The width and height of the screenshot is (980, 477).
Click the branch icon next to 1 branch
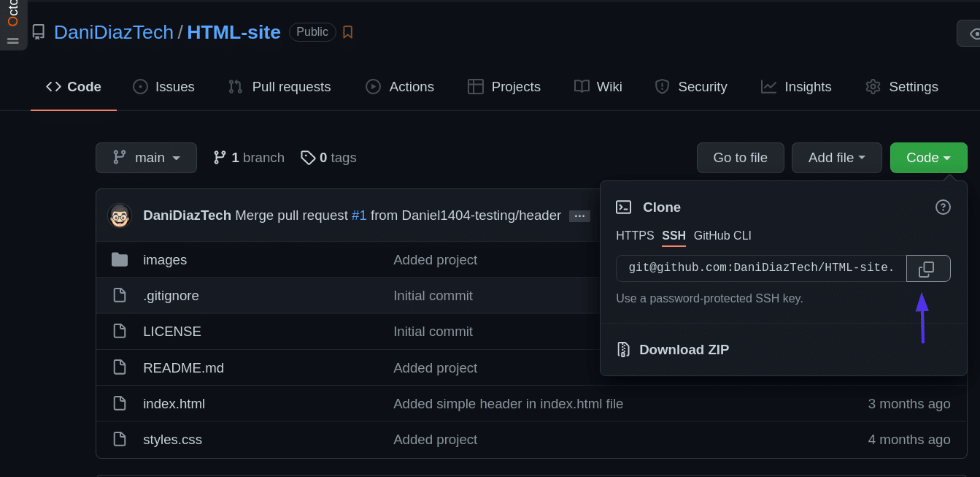[x=220, y=157]
